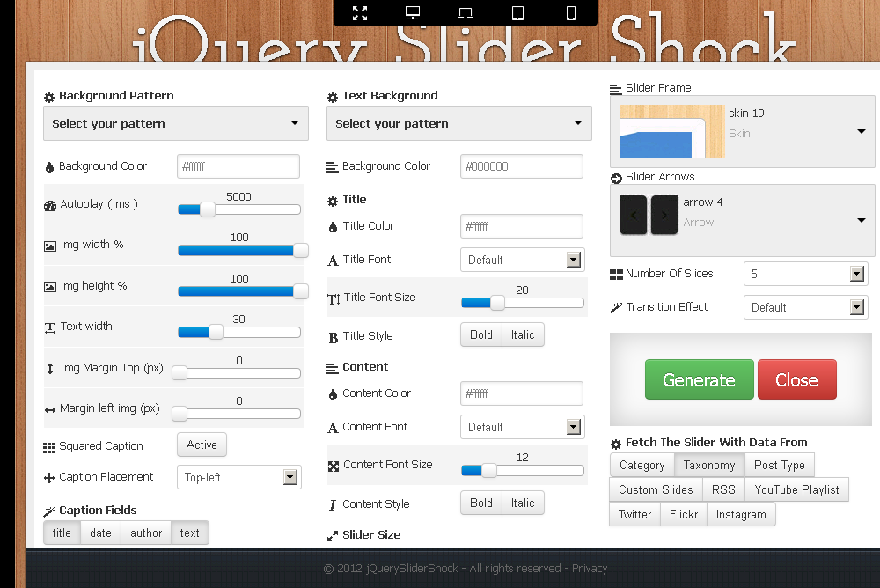The width and height of the screenshot is (880, 588).
Task: Select the Post Type data source tab
Action: pyautogui.click(x=780, y=465)
